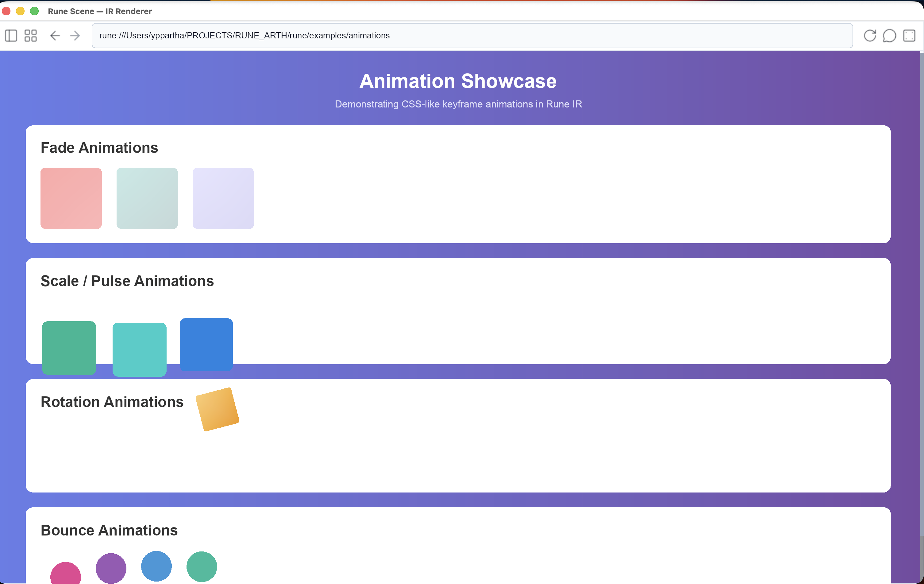Click inside the rune URL address bar
This screenshot has width=924, height=584.
(x=460, y=35)
